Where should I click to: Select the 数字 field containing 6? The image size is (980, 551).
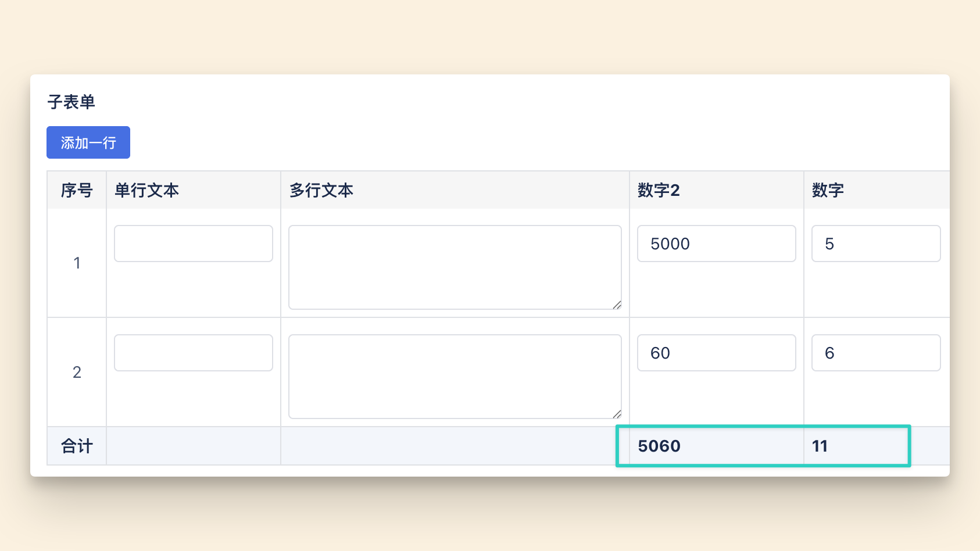tap(875, 352)
